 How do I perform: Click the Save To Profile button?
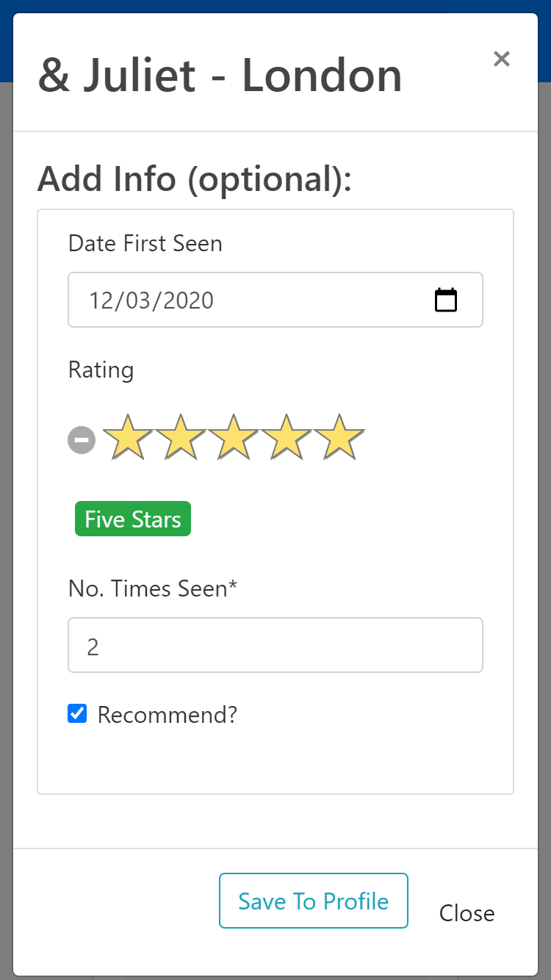point(313,901)
